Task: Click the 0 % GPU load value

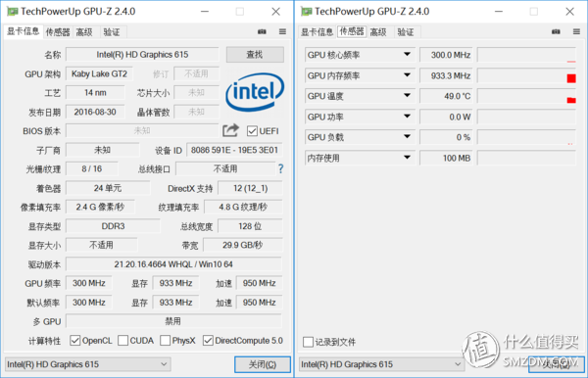Action: point(446,137)
